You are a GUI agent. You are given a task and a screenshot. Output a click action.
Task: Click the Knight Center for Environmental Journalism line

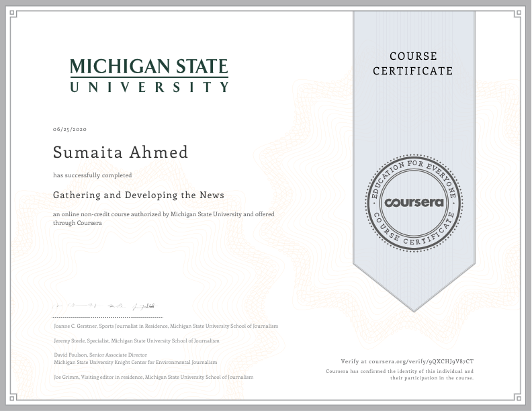pyautogui.click(x=136, y=363)
